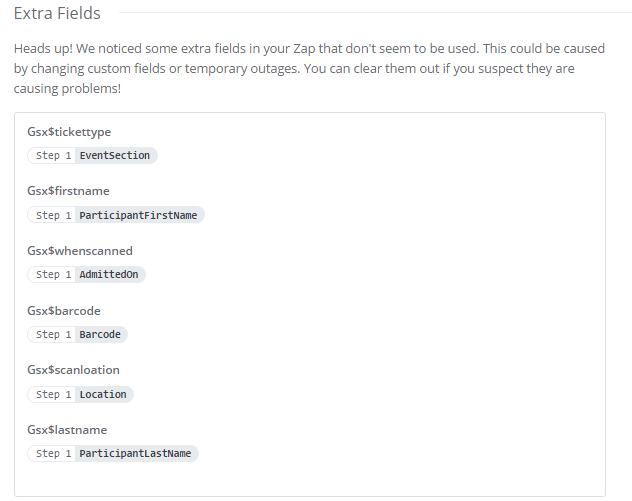Screen dimensions: 632x501
Task: Select the Barcode field tag
Action: coord(101,335)
